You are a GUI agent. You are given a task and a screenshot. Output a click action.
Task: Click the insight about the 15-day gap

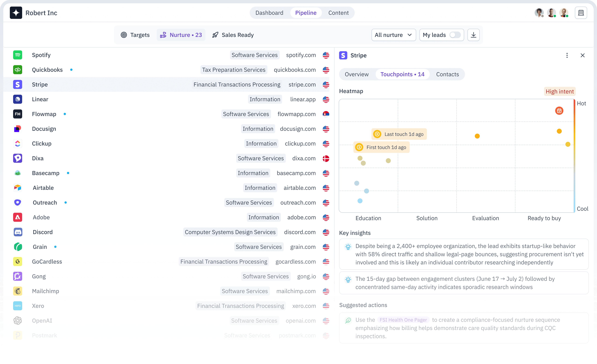point(464,283)
